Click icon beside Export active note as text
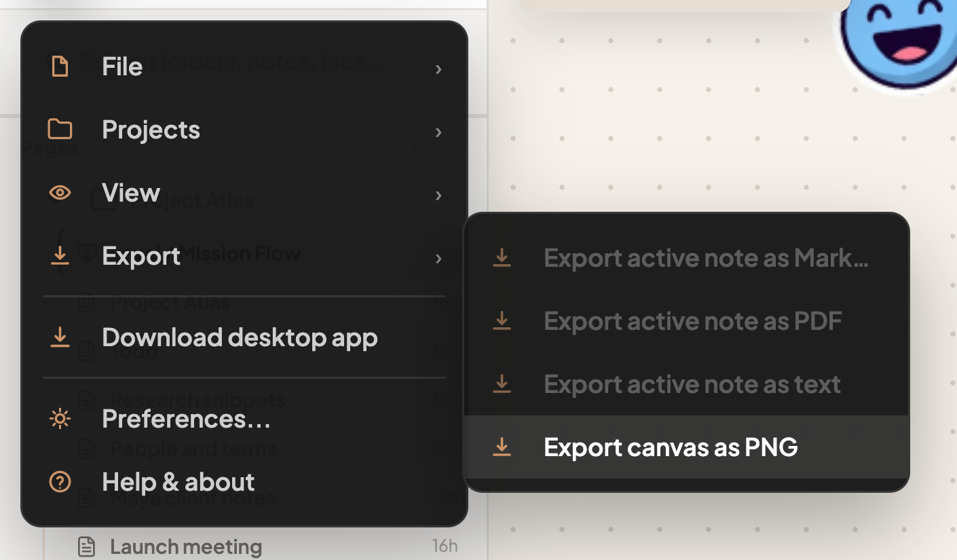 [502, 384]
